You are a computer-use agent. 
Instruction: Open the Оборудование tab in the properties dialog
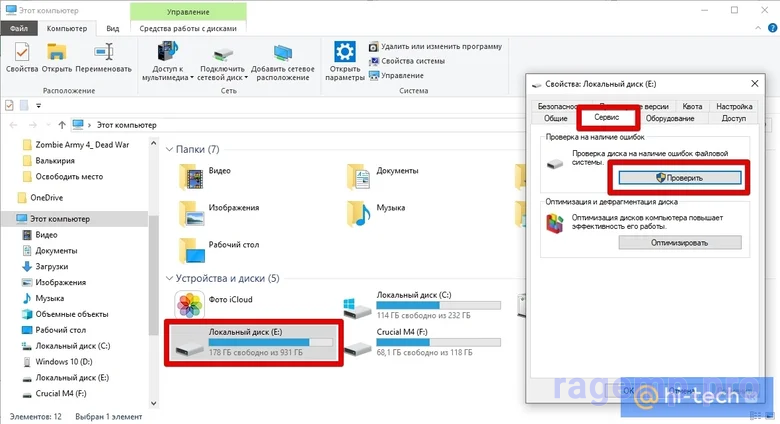click(670, 118)
